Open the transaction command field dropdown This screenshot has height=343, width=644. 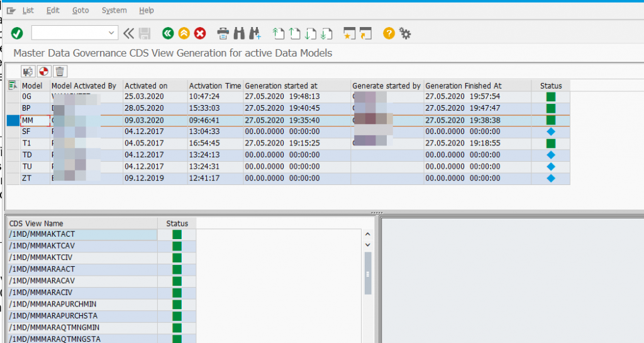111,33
